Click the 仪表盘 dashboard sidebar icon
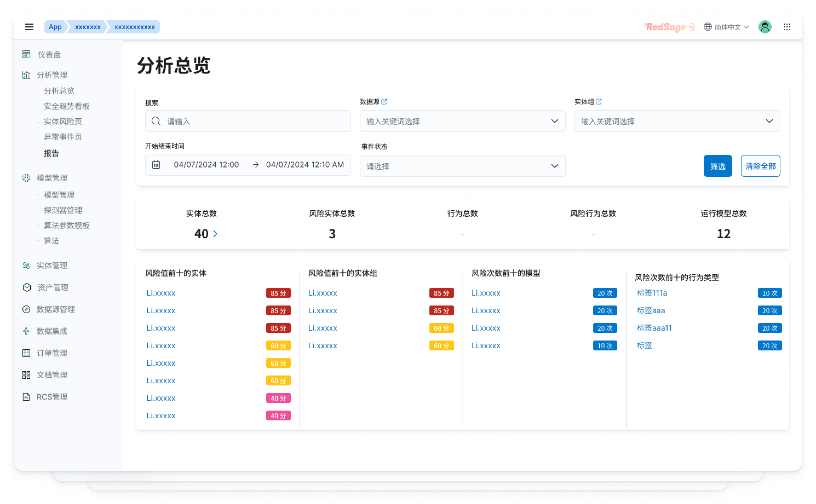 tap(26, 54)
